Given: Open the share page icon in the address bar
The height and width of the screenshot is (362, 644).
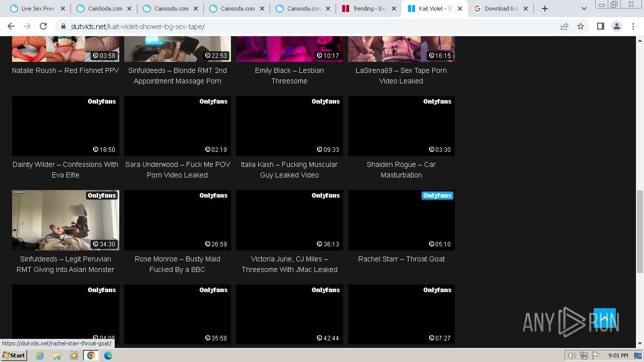Looking at the screenshot, I should [565, 26].
